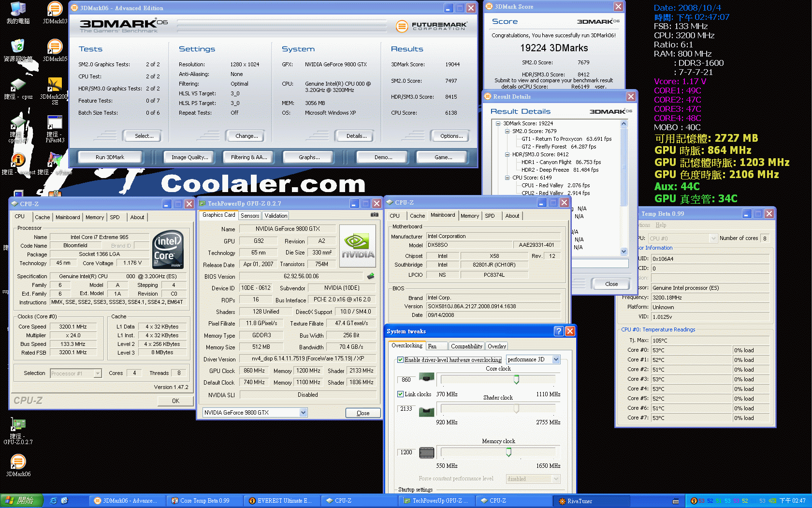Click the Demo... button in 3DMark06
Screen dimensions: 812x508
coord(383,157)
